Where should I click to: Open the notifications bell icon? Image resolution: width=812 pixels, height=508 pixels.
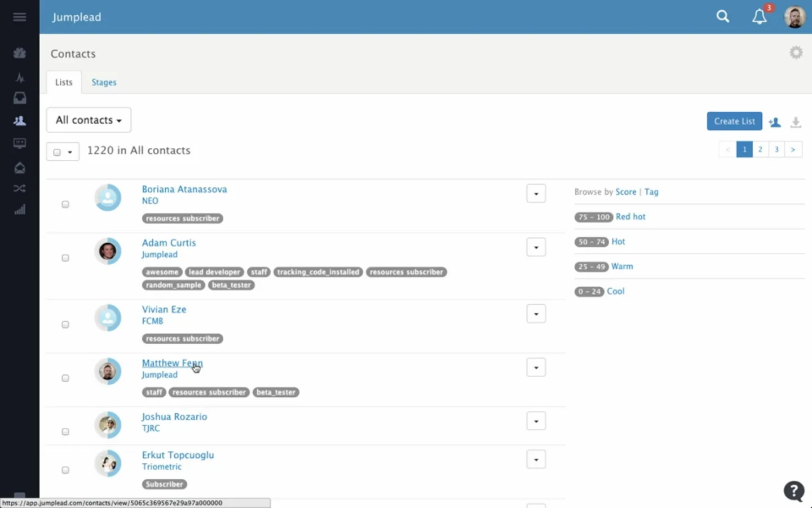click(760, 17)
